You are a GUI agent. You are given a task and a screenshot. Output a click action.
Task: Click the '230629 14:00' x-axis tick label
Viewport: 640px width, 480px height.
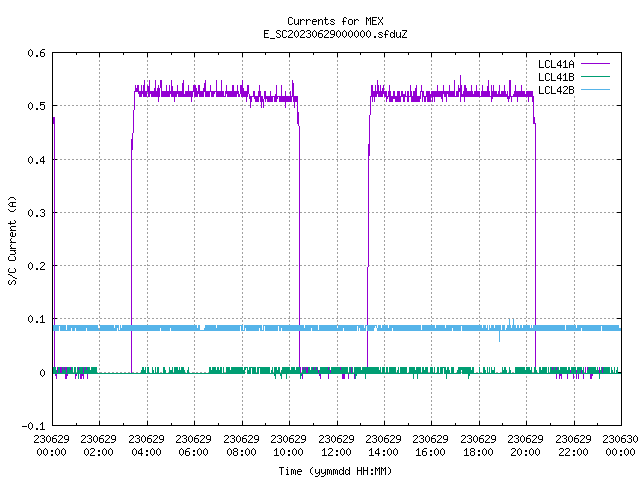[383, 446]
